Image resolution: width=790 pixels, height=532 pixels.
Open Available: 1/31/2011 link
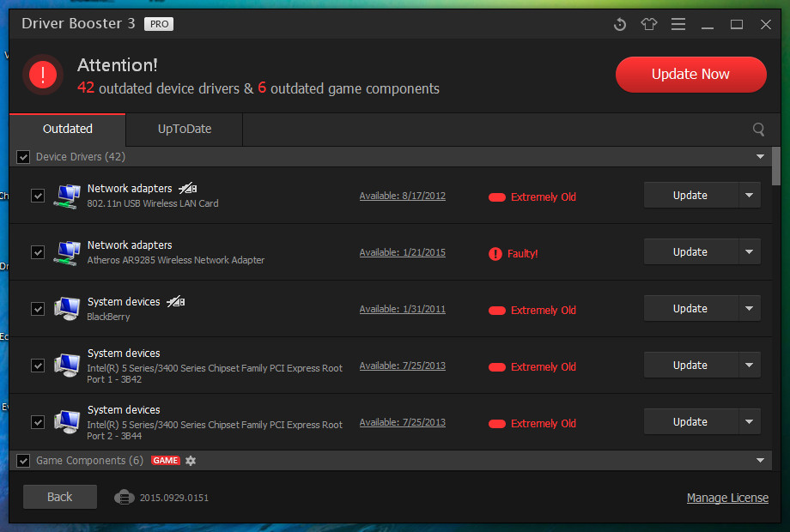(x=402, y=309)
